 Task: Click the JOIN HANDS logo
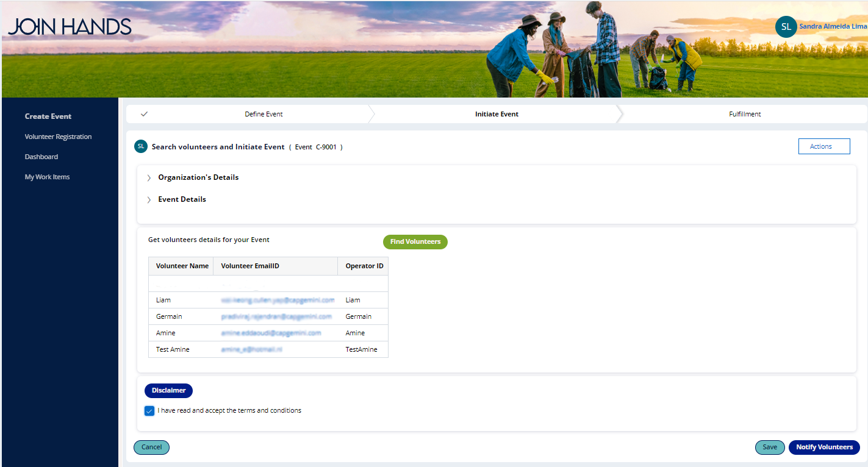pyautogui.click(x=70, y=27)
